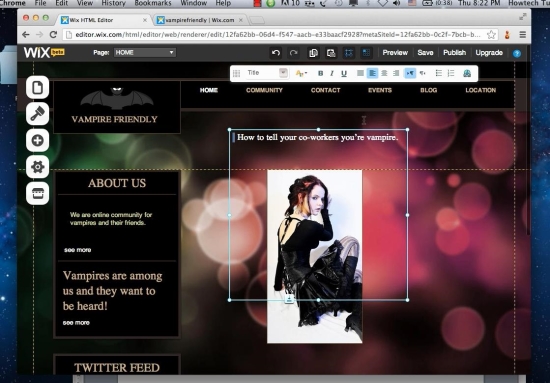Screen dimensions: 550x383
Task: Click Save button
Action: click(x=425, y=53)
